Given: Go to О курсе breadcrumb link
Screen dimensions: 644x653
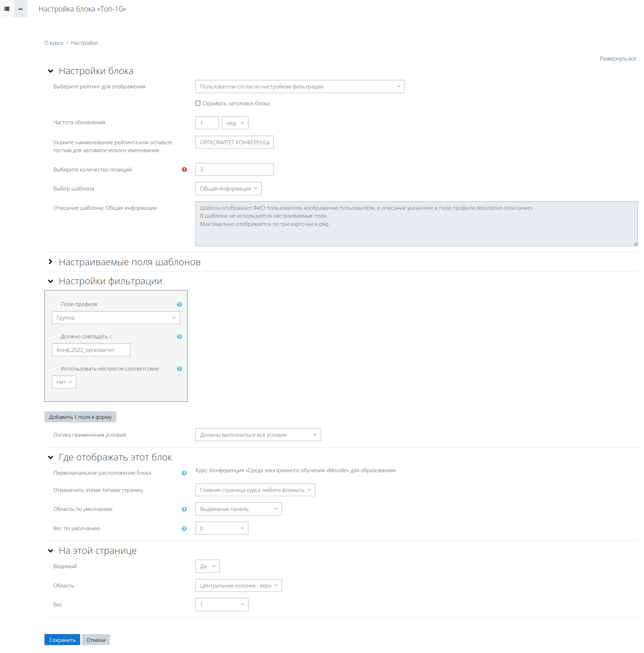Looking at the screenshot, I should click(54, 43).
